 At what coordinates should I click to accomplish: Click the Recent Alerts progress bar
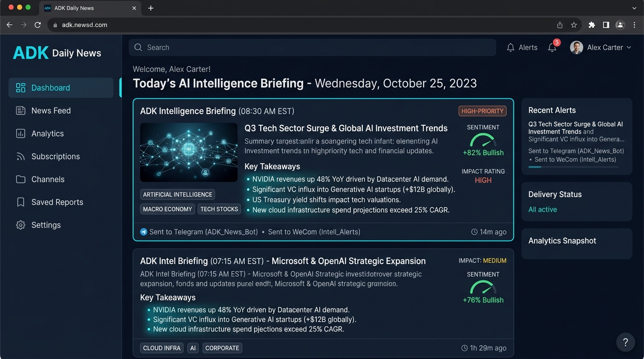pyautogui.click(x=573, y=167)
